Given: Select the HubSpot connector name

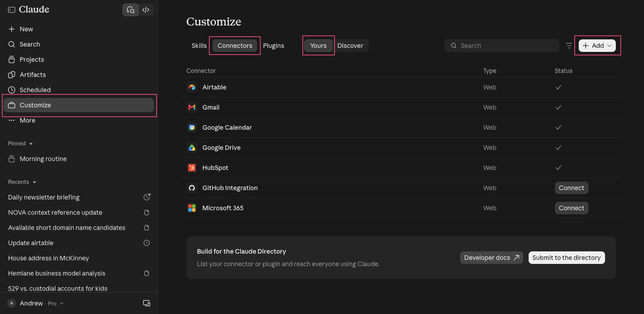Looking at the screenshot, I should pos(215,168).
